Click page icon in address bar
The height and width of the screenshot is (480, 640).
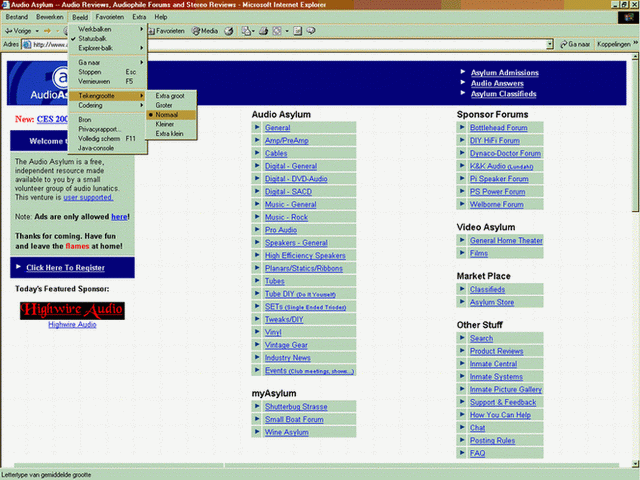tap(27, 44)
